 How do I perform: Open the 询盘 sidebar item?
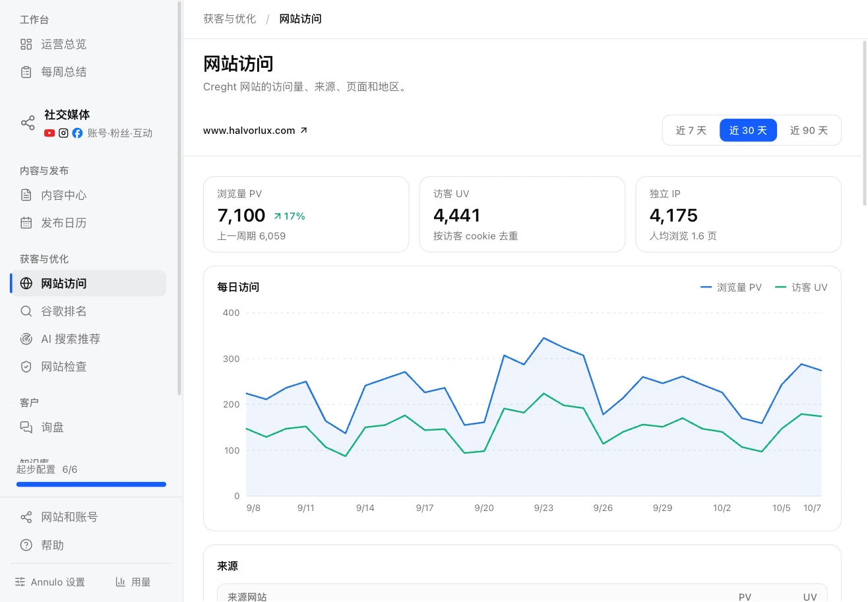click(88, 427)
